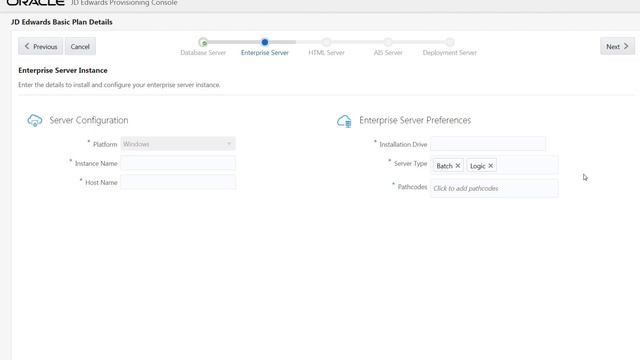This screenshot has width=640, height=360.
Task: Click the Enterprise Server Preferences heading text
Action: pyautogui.click(x=415, y=120)
